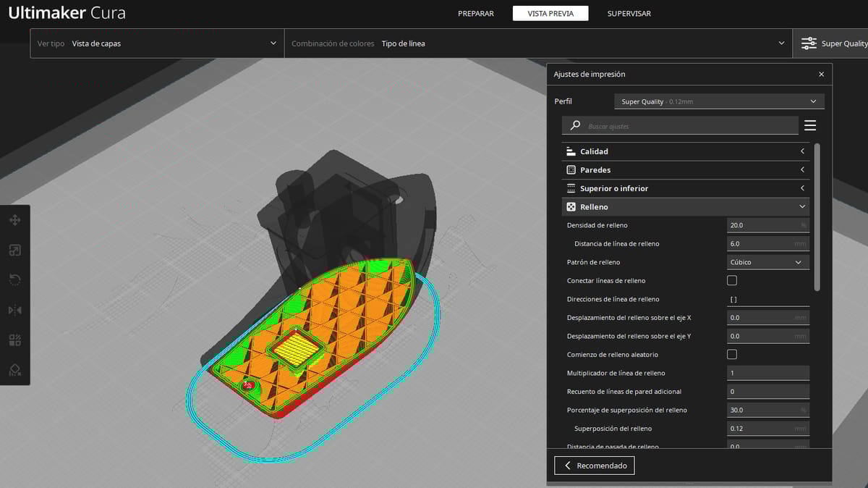
Task: Click the Relleno category icon
Action: click(571, 206)
